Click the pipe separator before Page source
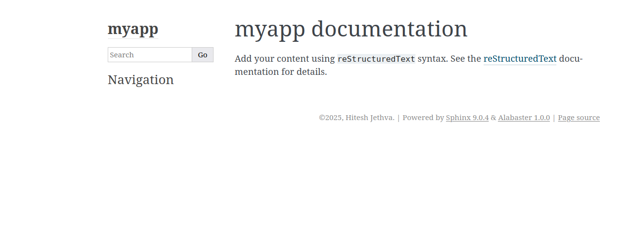 point(554,118)
